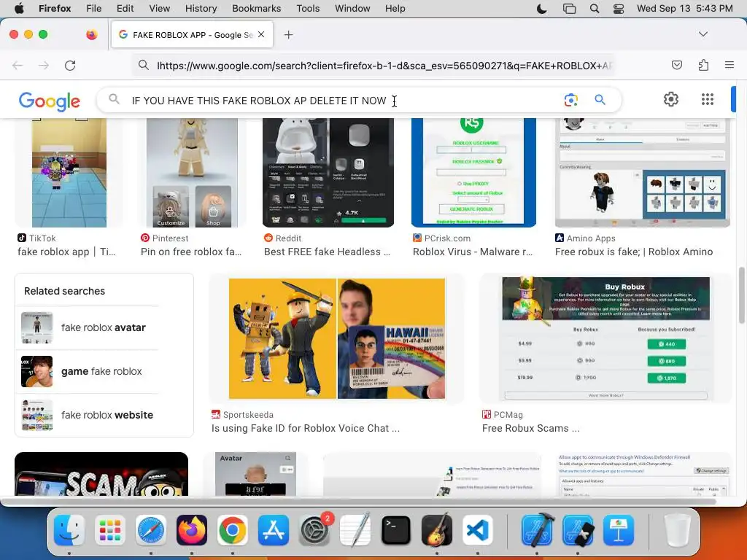Select related search fake roblox avatar
Viewport: 747px width, 560px height.
click(x=90, y=327)
